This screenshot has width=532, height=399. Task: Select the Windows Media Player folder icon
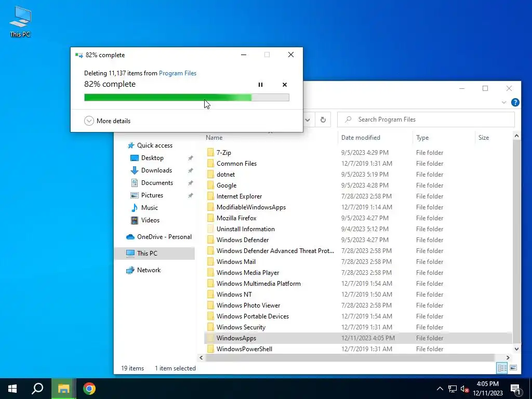[210, 272]
